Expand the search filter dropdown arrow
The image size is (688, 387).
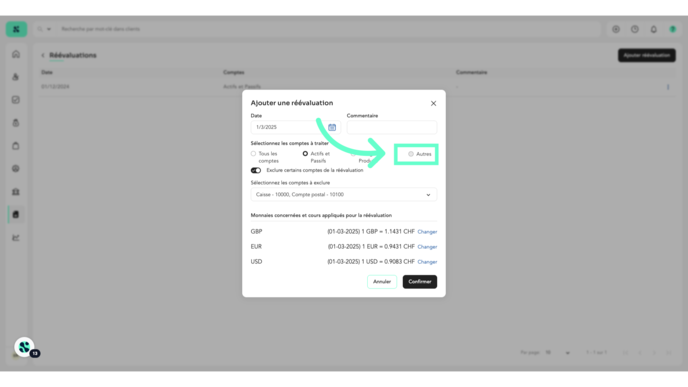49,29
